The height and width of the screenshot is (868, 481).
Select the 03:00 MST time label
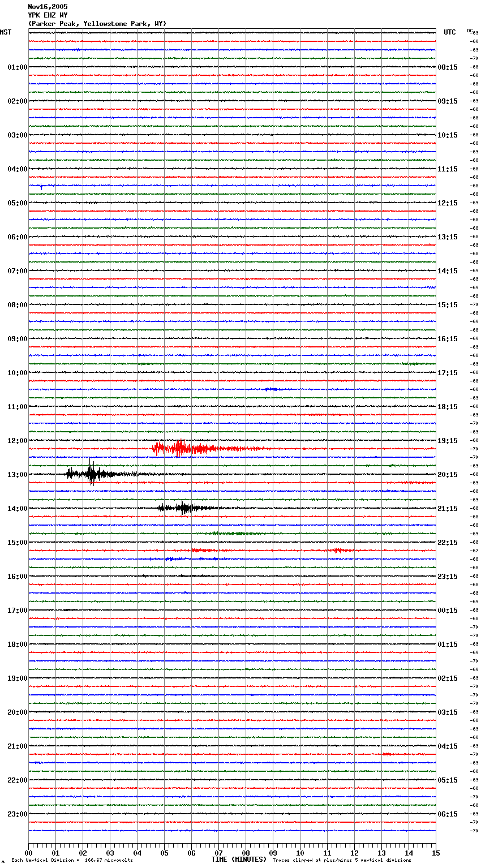pos(17,135)
